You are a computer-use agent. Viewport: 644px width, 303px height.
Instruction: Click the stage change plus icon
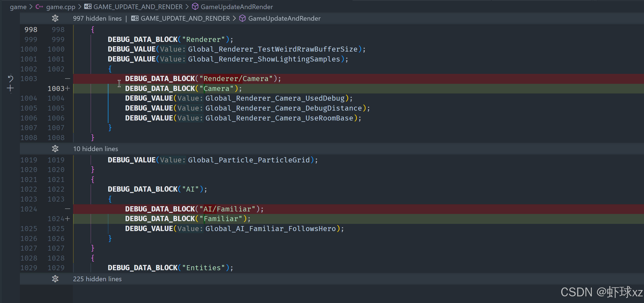10,89
